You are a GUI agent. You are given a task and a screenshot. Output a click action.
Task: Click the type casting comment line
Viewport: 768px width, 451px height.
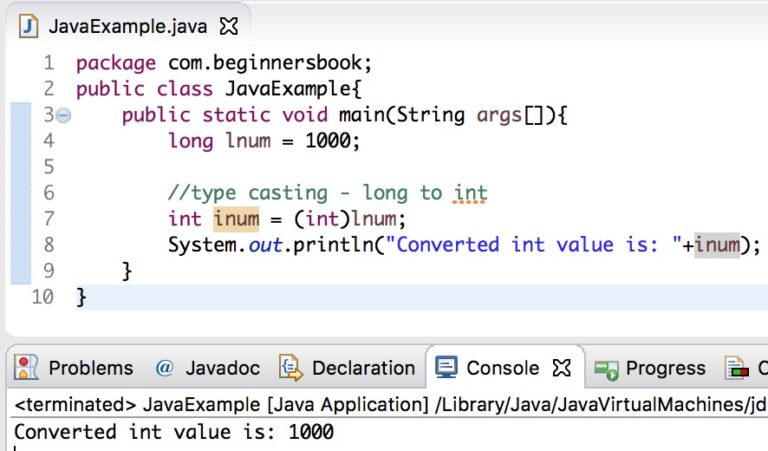(x=328, y=193)
